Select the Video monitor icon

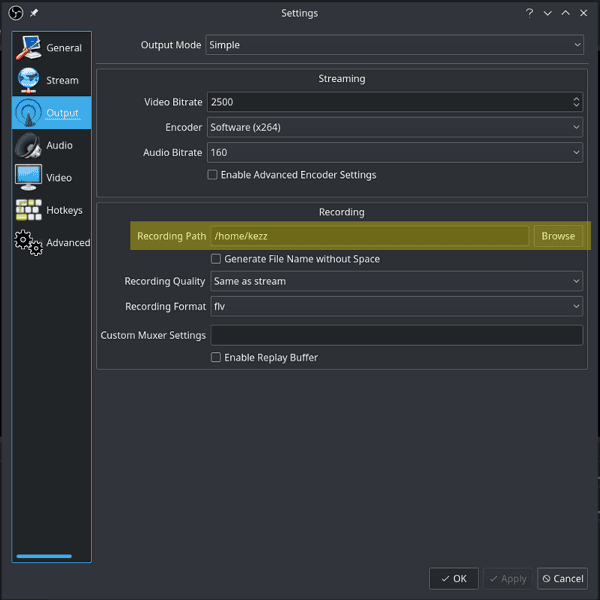(29, 177)
